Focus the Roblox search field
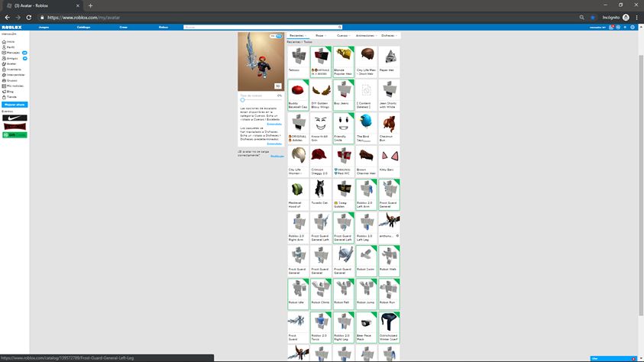The width and height of the screenshot is (644, 362). pos(261,27)
